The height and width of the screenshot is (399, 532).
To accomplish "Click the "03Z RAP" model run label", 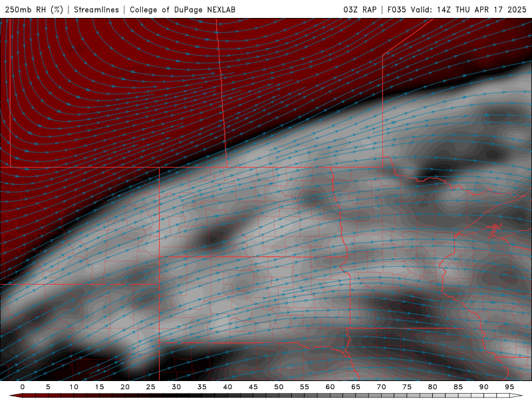I will click(360, 9).
